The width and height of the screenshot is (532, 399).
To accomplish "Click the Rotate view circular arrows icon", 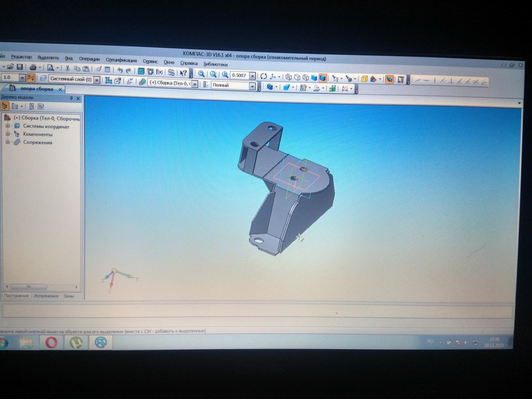I will (264, 76).
